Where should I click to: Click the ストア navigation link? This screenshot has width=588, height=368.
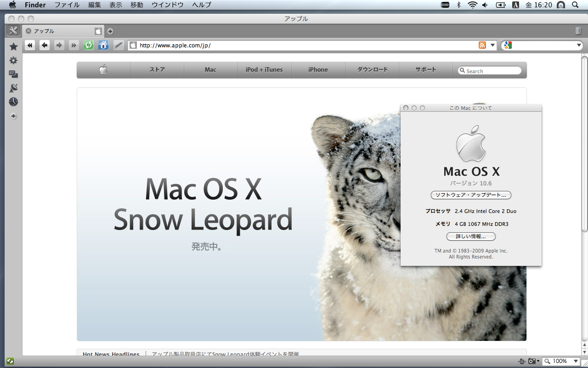[x=157, y=70]
